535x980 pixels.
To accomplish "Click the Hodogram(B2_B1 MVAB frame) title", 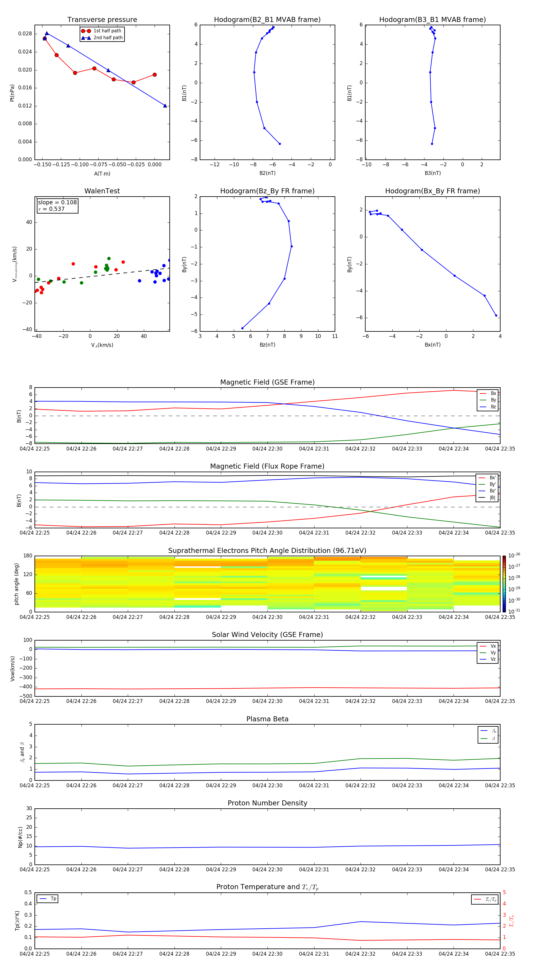I will (267, 20).
